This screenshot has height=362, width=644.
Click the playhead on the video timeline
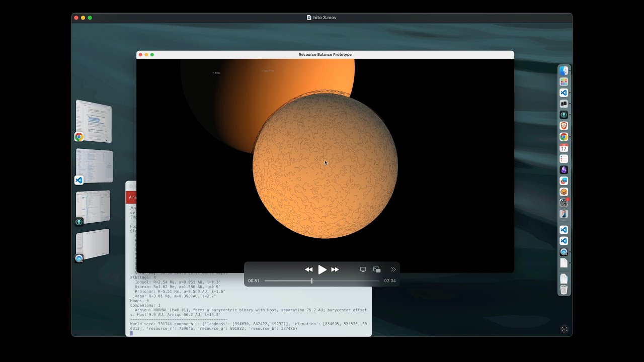pyautogui.click(x=312, y=281)
